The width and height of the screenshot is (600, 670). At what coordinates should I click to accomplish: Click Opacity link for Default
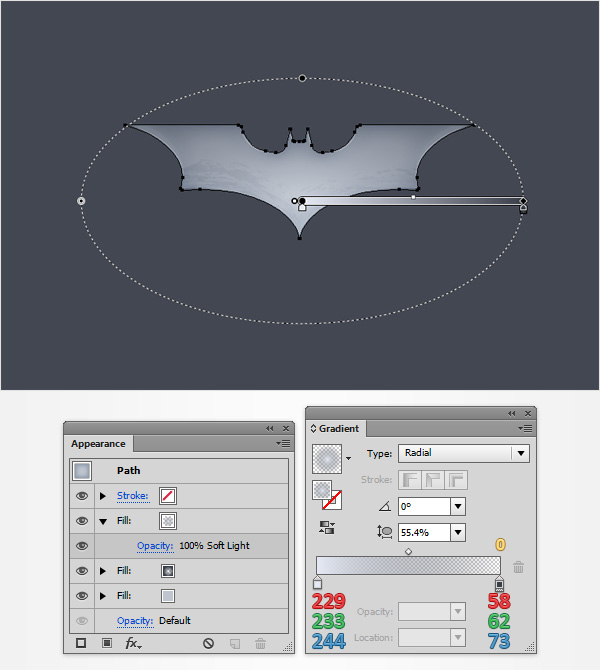tap(135, 620)
